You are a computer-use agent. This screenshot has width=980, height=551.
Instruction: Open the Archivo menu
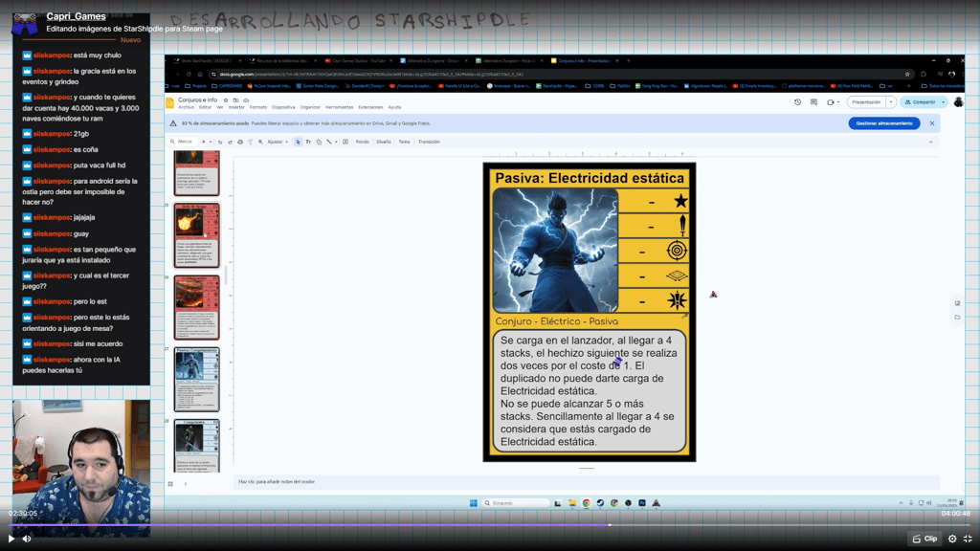[x=187, y=107]
